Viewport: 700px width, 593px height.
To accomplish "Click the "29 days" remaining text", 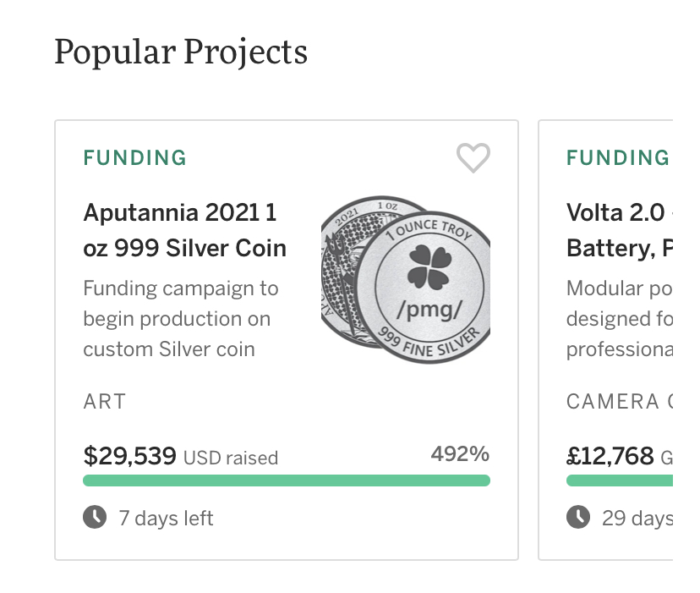I will (637, 518).
